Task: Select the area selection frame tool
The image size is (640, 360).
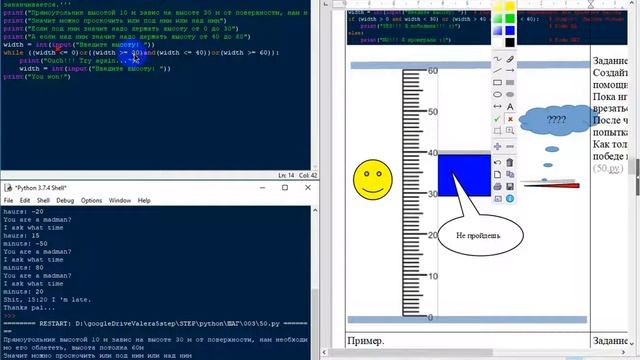Action: coord(497,131)
